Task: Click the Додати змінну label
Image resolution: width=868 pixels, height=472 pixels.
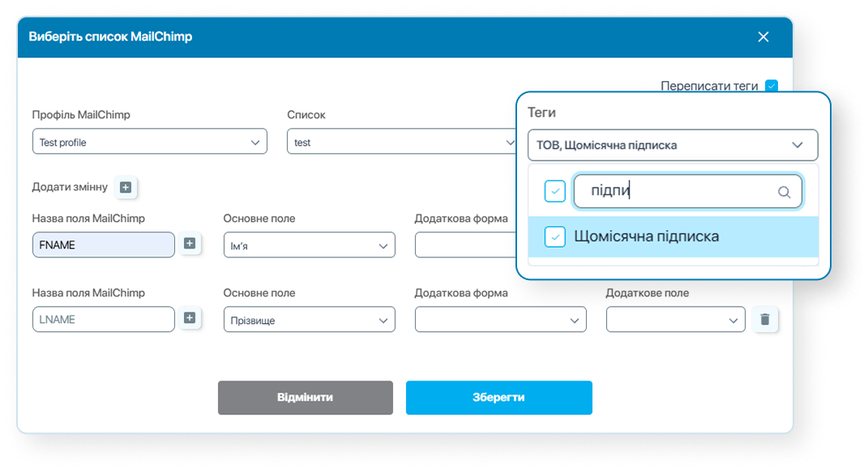Action: 70,187
